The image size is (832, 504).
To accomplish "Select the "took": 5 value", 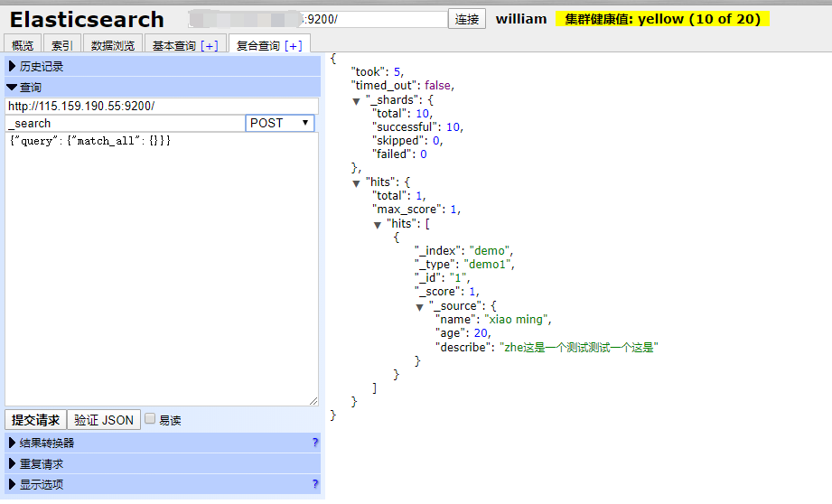I will click(x=397, y=71).
